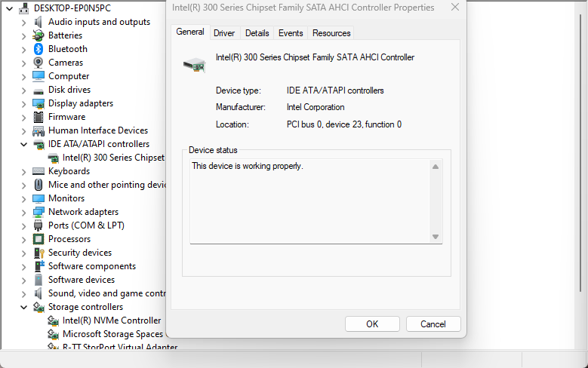Image resolution: width=588 pixels, height=368 pixels.
Task: Click the Mice and other pointing devices icon
Action: [38, 185]
